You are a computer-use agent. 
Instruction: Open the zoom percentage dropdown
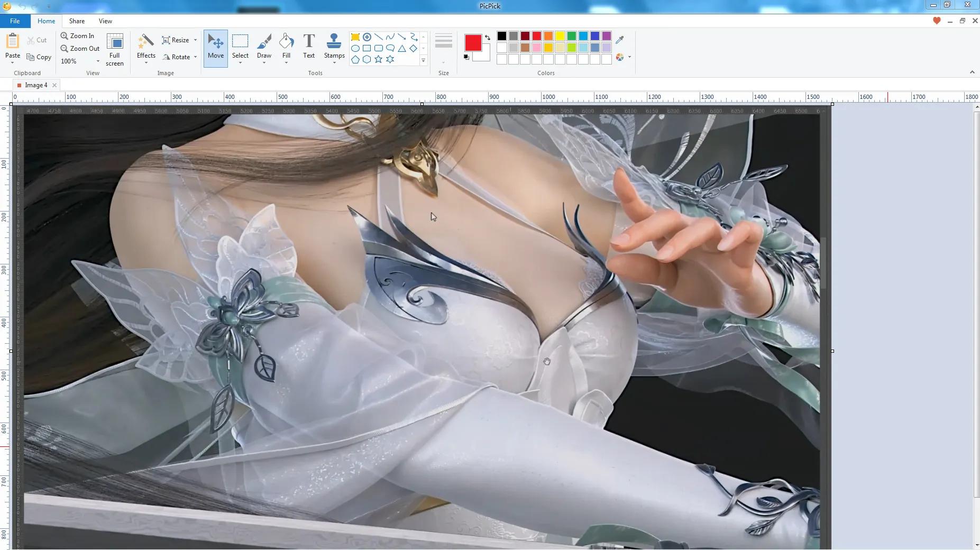[x=98, y=61]
